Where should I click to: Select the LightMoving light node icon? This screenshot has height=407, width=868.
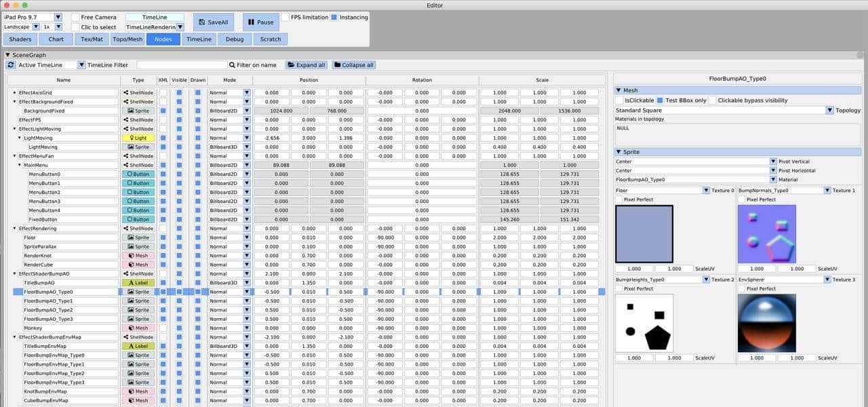pos(138,138)
